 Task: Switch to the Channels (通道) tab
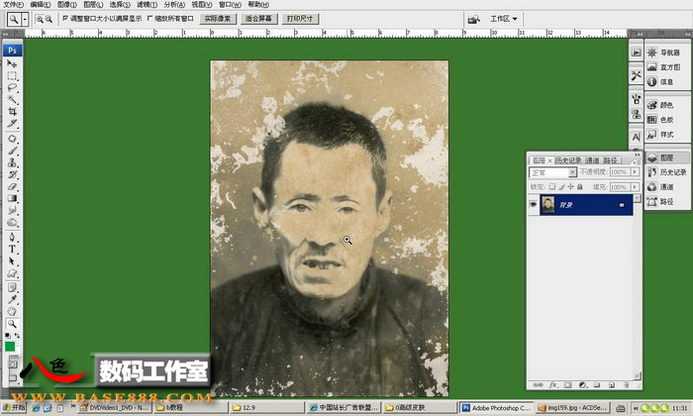click(592, 159)
